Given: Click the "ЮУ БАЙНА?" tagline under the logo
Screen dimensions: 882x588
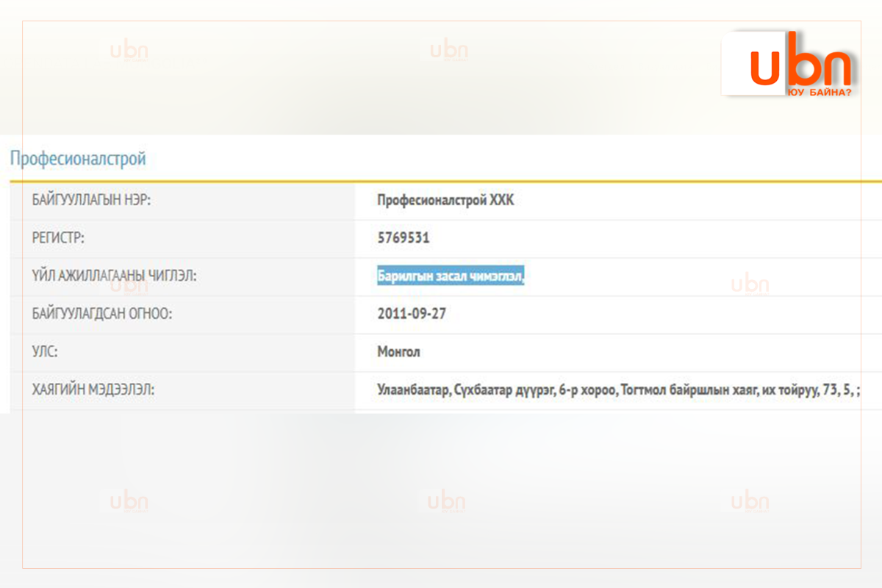Looking at the screenshot, I should (819, 93).
